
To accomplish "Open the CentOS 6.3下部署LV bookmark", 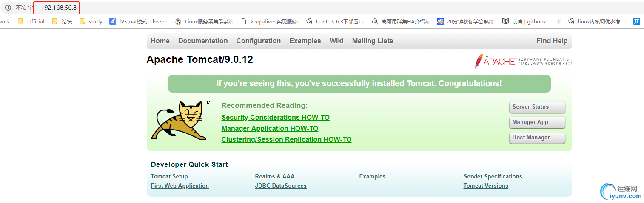I will click(335, 21).
